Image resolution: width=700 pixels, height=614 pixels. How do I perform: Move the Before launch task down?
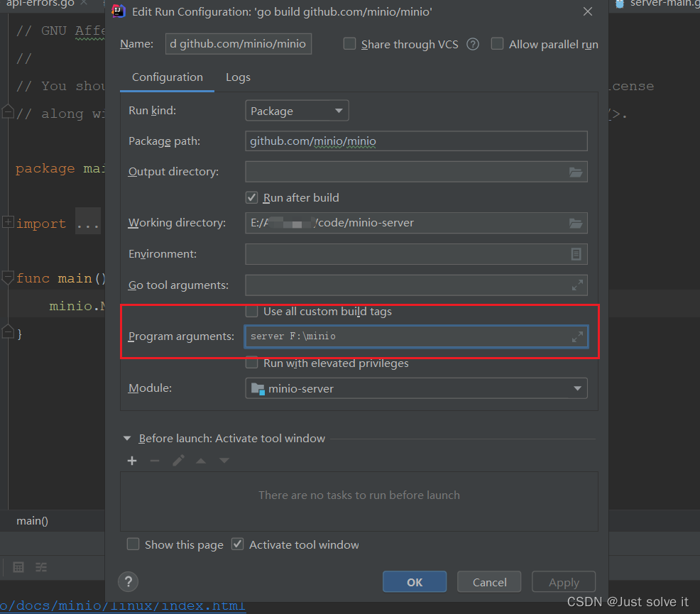224,461
